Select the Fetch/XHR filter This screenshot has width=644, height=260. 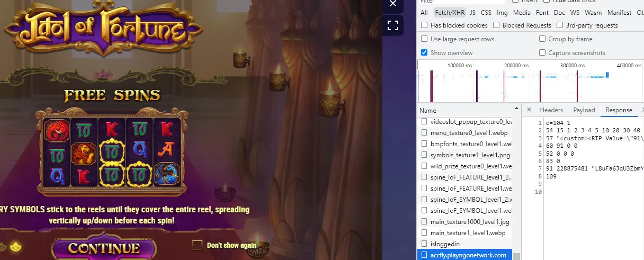[x=449, y=13]
